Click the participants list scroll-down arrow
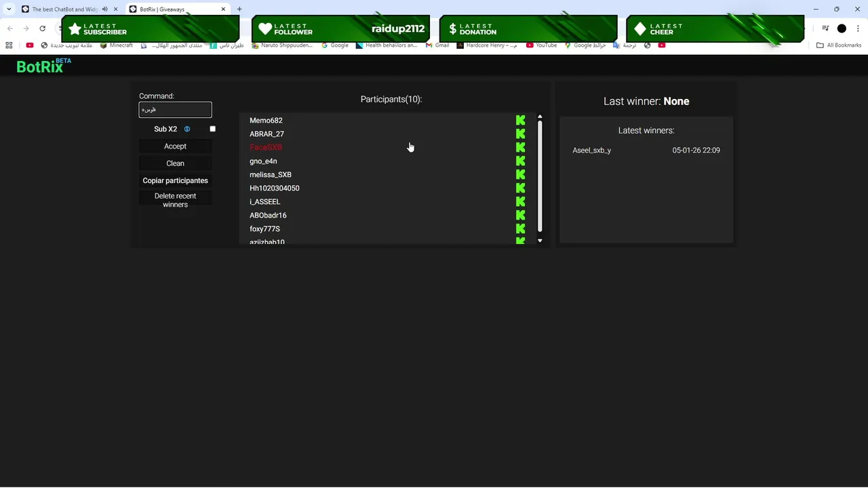 click(540, 241)
